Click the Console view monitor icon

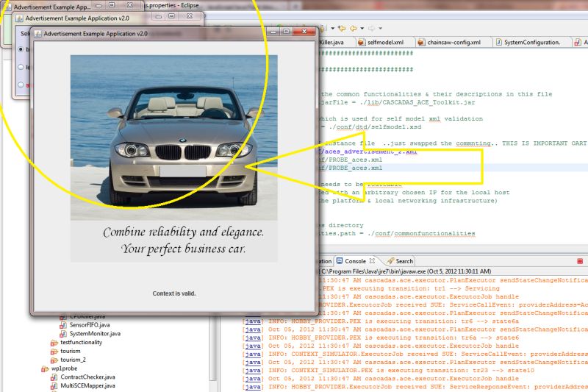340,260
